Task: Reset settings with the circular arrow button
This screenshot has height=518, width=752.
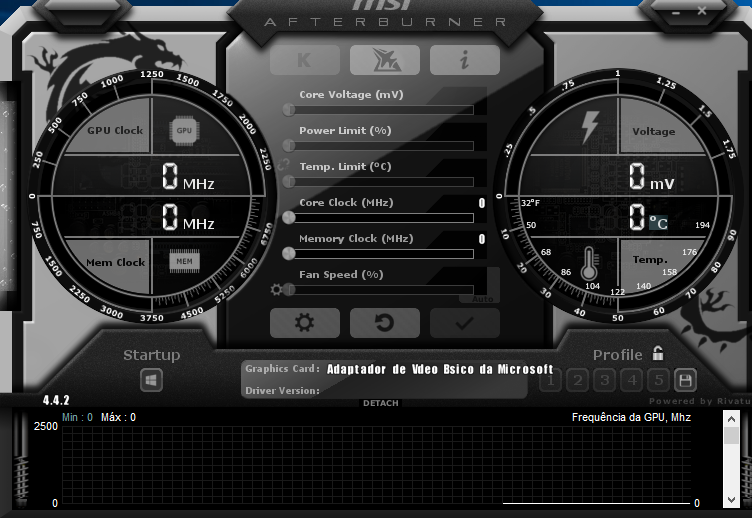Action: coord(385,323)
